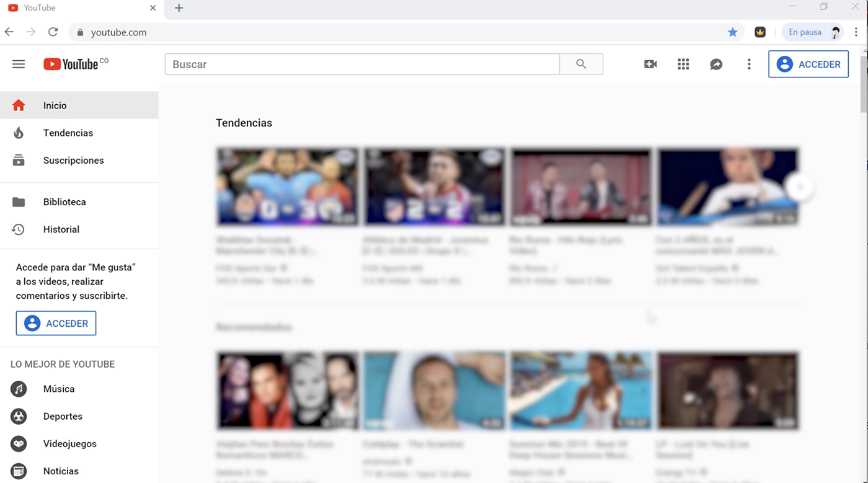Open Música in Lo mejor de YouTube
The image size is (868, 483).
point(79,389)
